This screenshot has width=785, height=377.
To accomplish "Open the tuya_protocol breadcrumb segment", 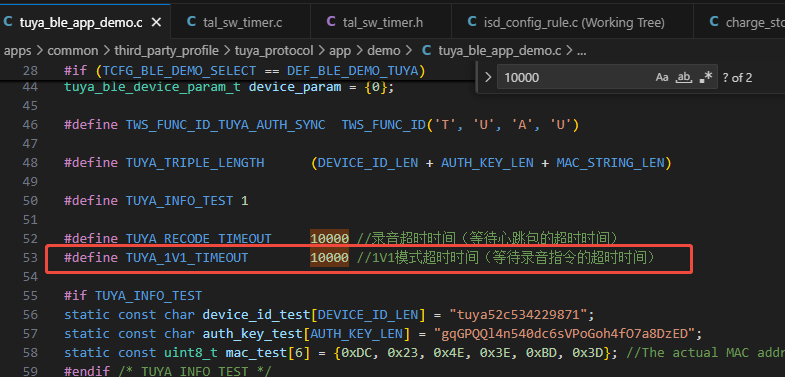I will point(274,51).
